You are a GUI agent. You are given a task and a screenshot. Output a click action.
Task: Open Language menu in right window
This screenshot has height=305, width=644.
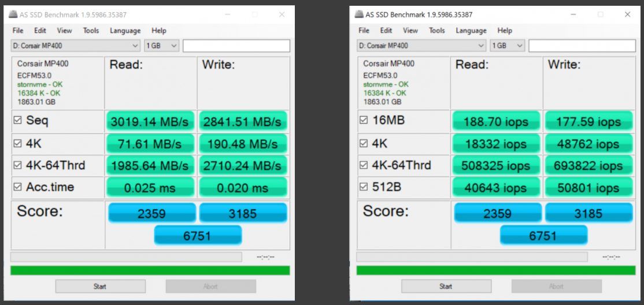pos(471,31)
